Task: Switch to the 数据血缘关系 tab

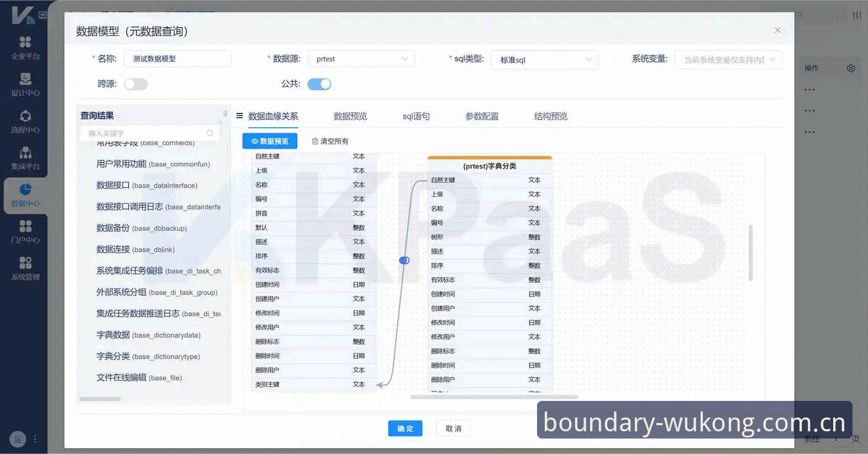Action: tap(273, 116)
